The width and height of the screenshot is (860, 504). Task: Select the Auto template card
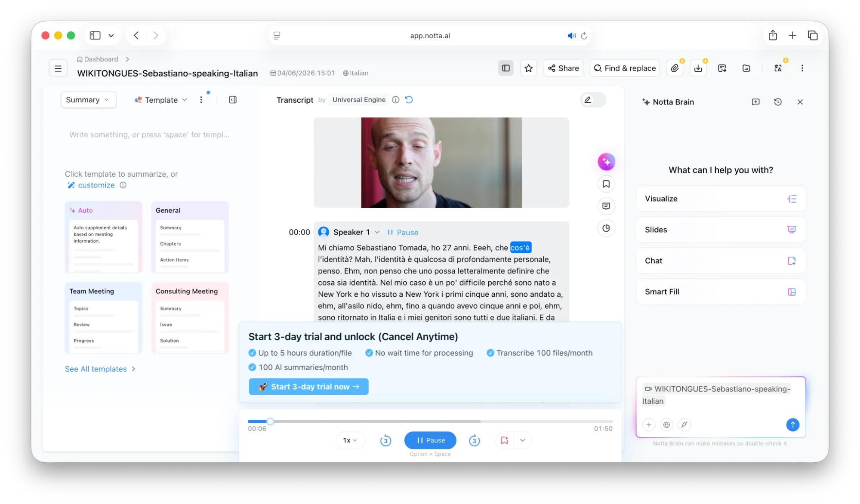[x=104, y=237]
